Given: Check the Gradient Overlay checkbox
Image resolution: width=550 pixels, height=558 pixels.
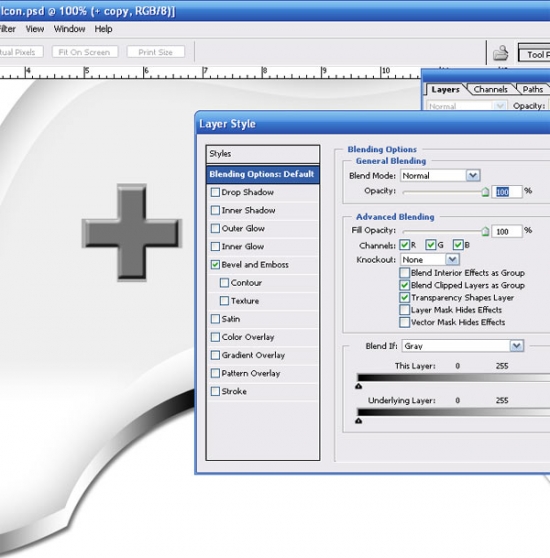Looking at the screenshot, I should coord(215,355).
